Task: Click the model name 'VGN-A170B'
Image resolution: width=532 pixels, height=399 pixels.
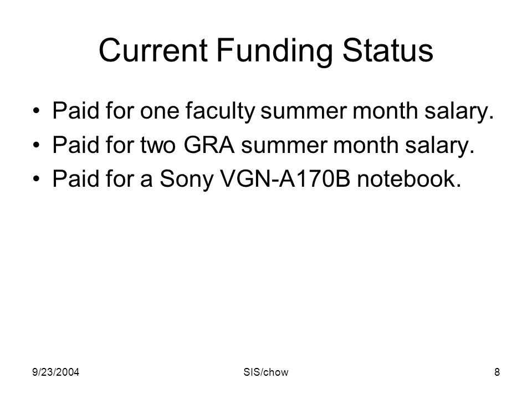Action: tap(285, 178)
